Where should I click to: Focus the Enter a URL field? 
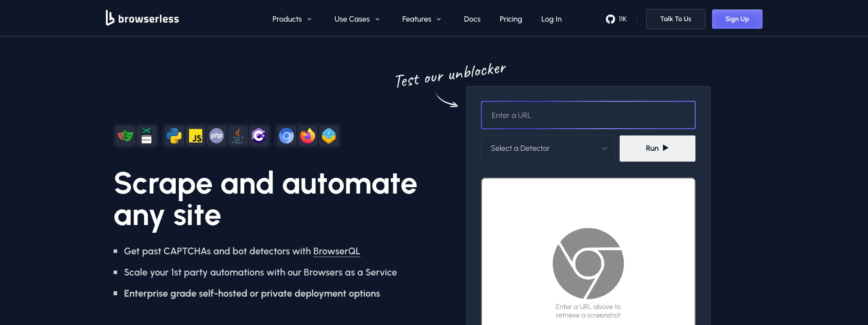coord(588,115)
